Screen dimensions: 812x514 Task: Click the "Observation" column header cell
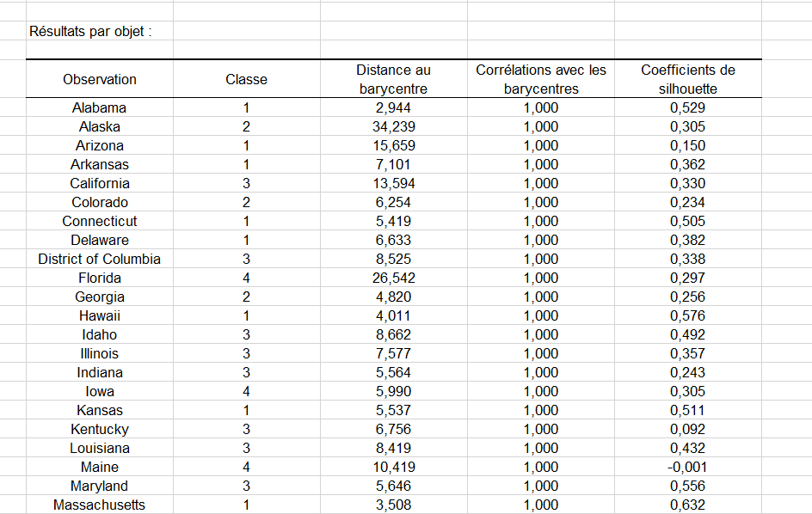pos(99,78)
